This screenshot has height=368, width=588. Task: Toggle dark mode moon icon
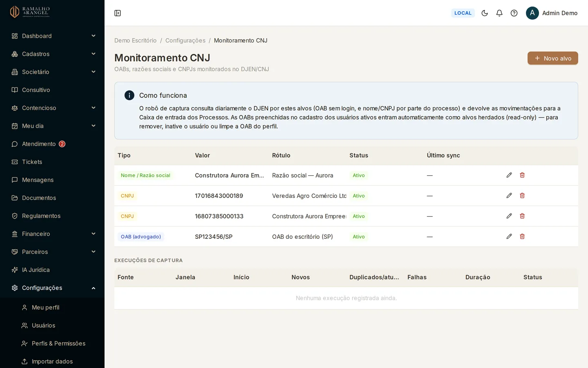click(485, 13)
